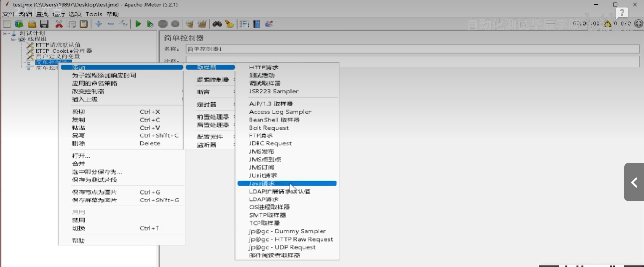
Task: Click the Cut scissors toolbar icon
Action: [x=59, y=24]
